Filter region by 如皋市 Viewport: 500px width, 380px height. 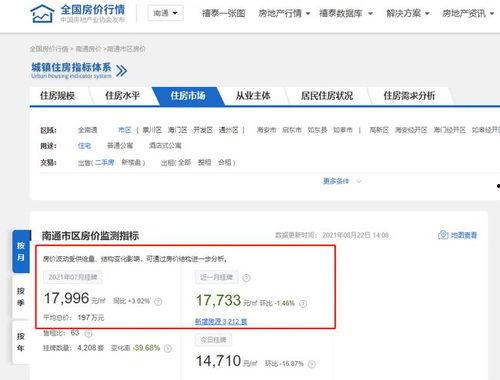pyautogui.click(x=343, y=130)
